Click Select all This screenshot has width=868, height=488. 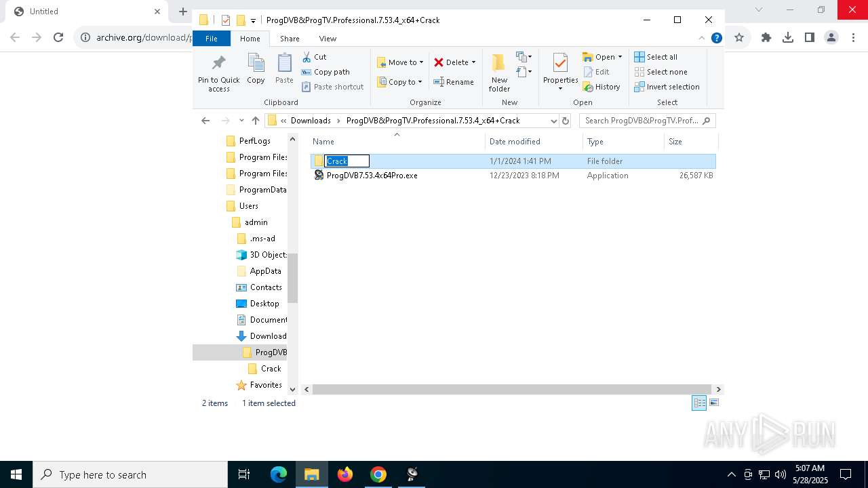point(656,57)
